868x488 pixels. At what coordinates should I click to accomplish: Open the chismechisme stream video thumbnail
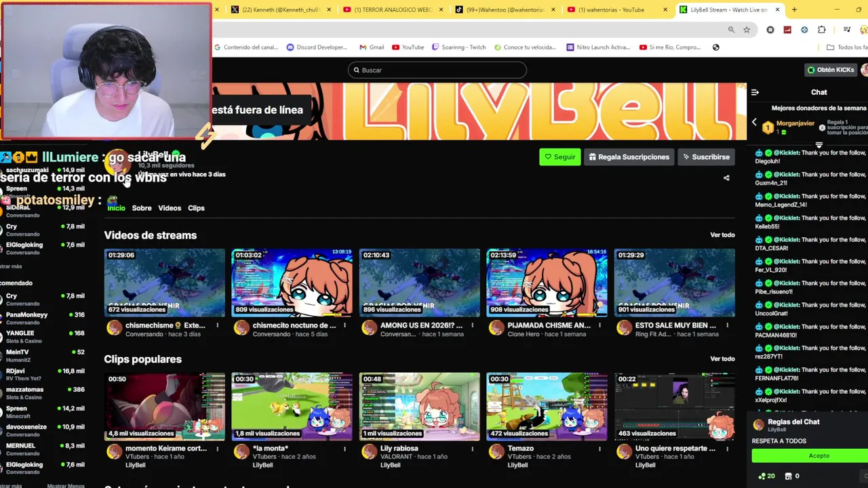(x=165, y=283)
